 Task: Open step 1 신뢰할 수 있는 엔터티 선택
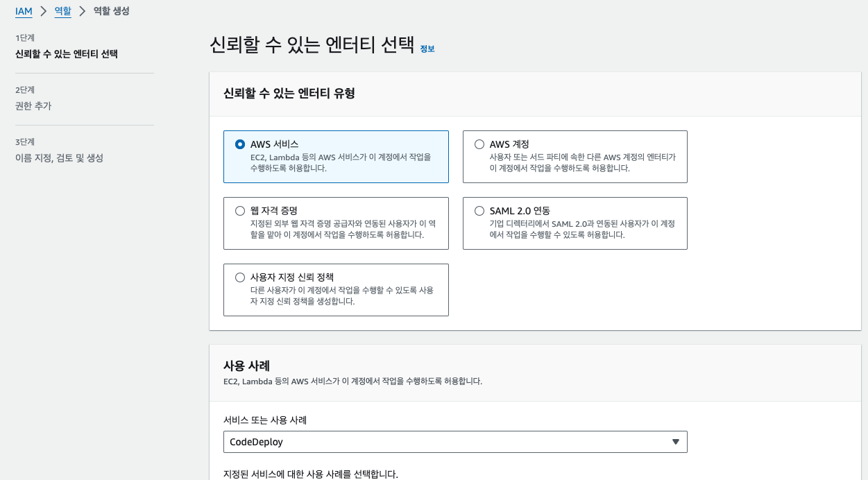(67, 54)
